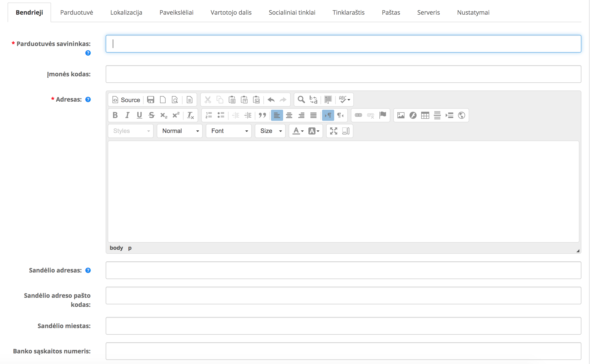Insert a bulleted list
Screen dimensions: 590x364
coord(221,116)
